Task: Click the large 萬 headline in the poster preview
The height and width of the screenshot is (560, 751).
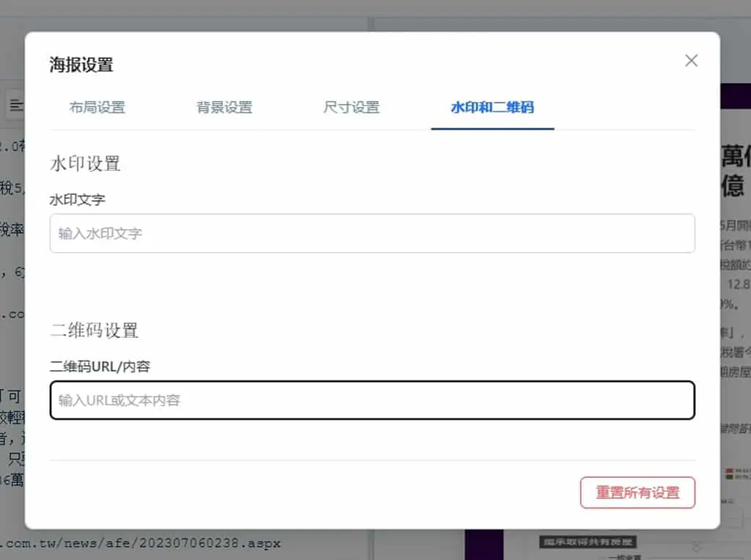Action: (736, 157)
